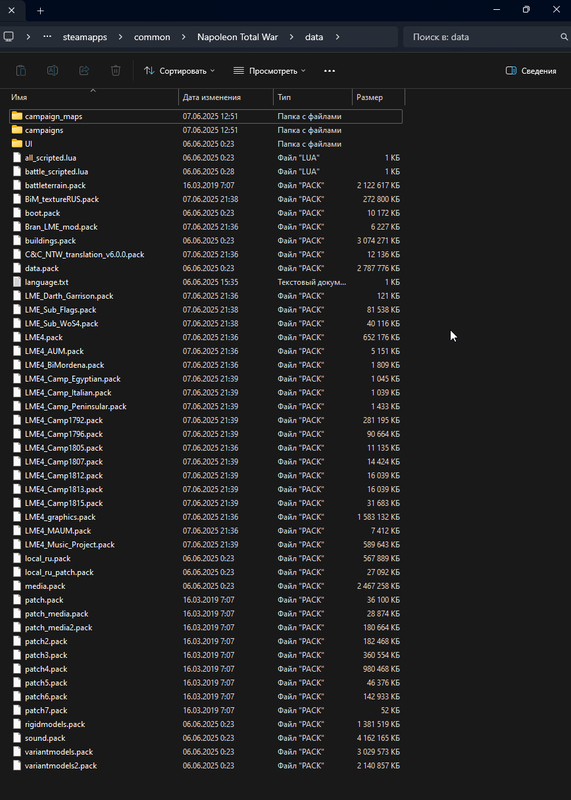The height and width of the screenshot is (800, 571).
Task: Click the Share icon in toolbar
Action: point(84,71)
